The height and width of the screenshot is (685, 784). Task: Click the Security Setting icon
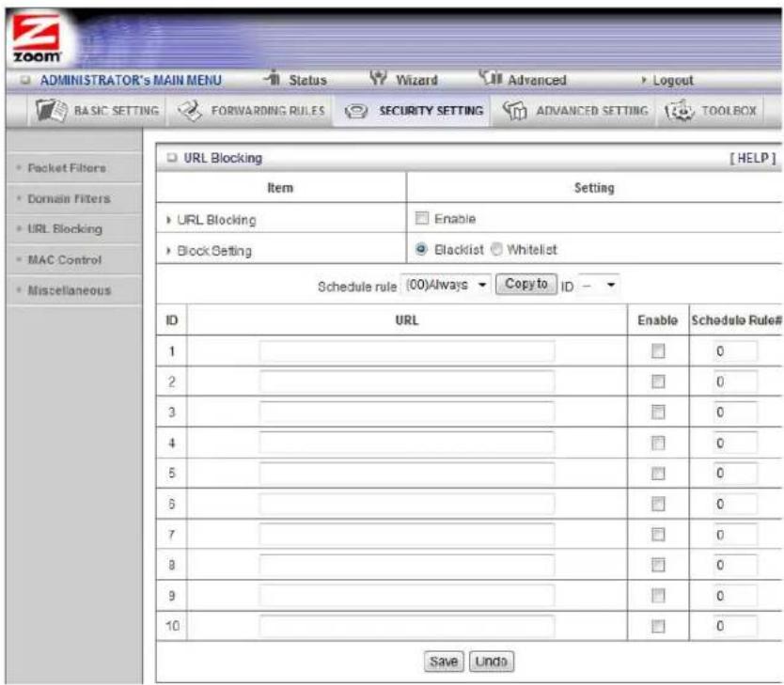pos(356,111)
